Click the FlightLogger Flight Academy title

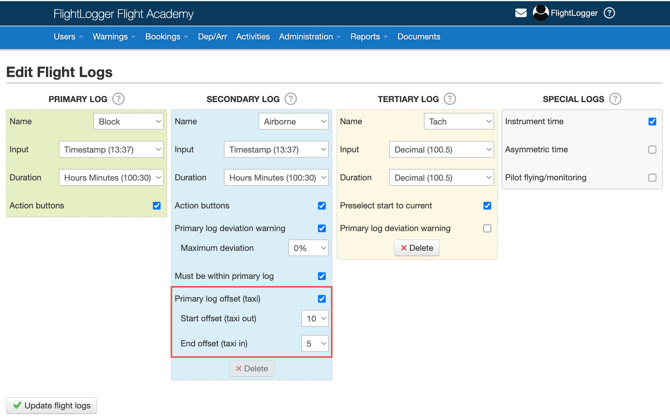click(x=123, y=14)
